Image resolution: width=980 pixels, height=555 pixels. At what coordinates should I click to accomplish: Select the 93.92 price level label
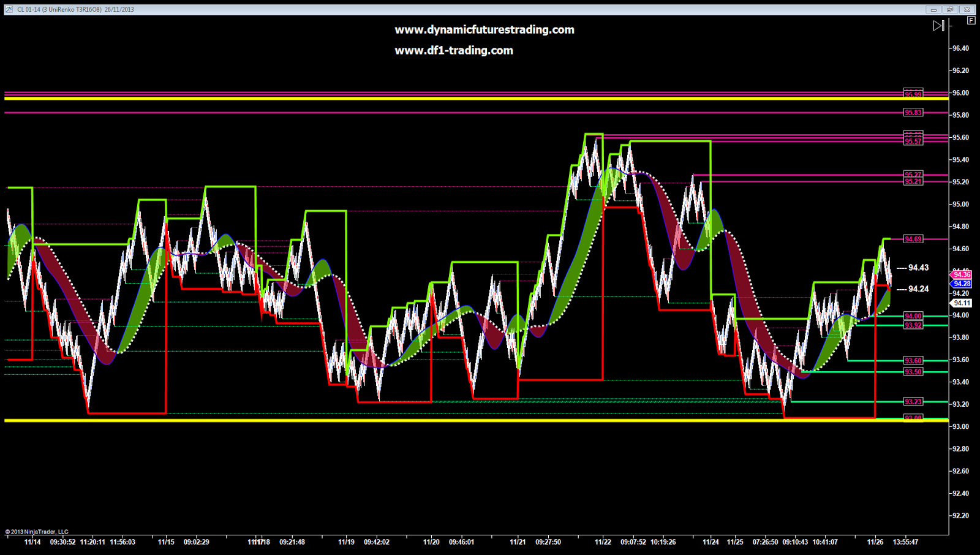coord(913,325)
